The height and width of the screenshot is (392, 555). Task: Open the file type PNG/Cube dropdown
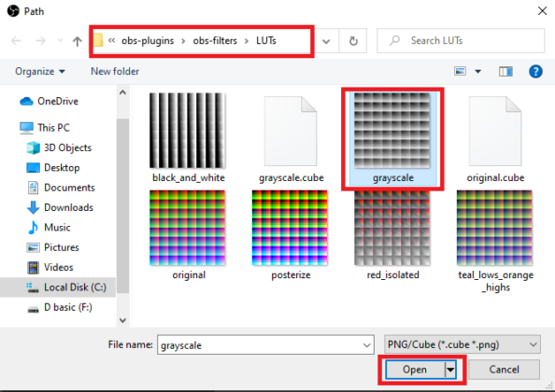(x=462, y=344)
